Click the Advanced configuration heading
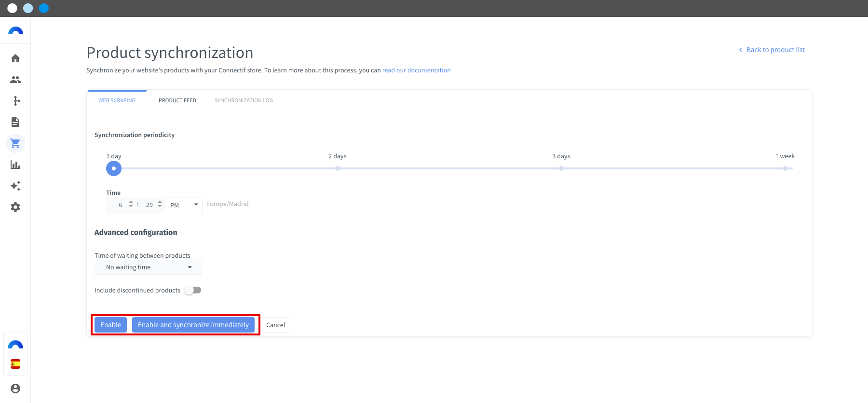Screen dimensions: 868x403 [136, 232]
